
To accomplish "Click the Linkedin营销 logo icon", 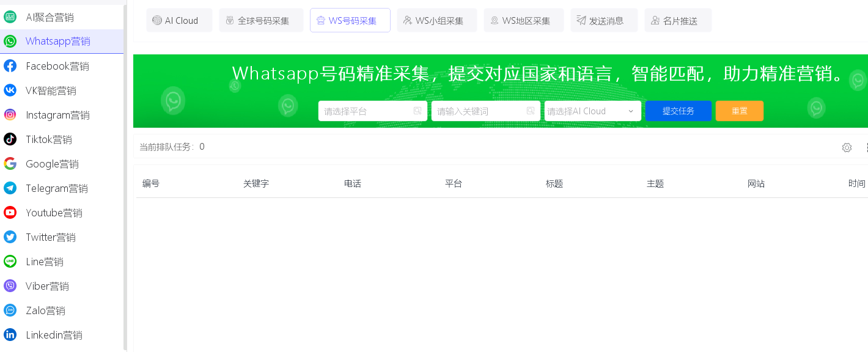I will click(x=10, y=335).
